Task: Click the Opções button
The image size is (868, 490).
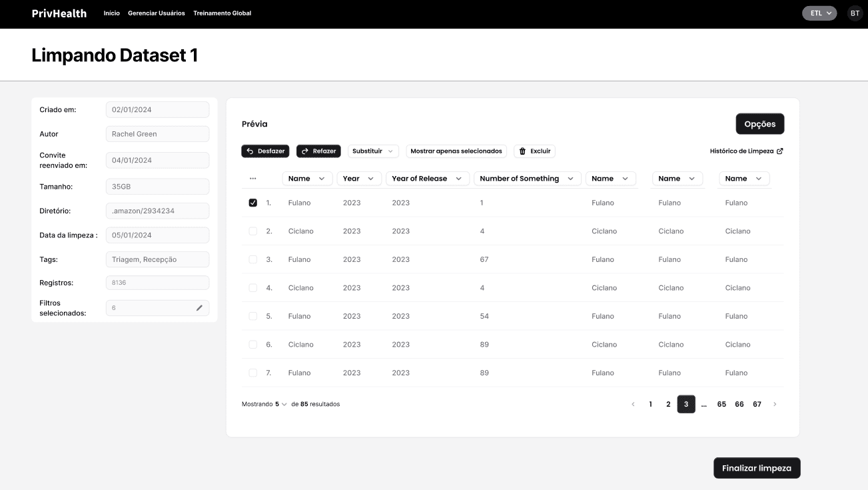Action: point(759,123)
